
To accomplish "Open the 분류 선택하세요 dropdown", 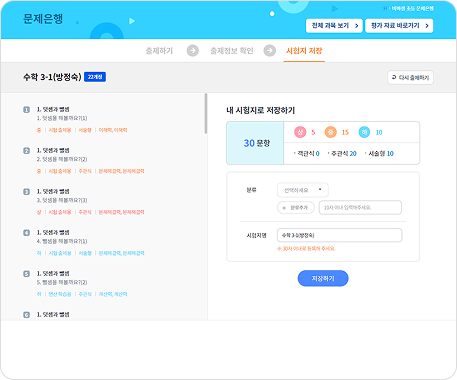I will pyautogui.click(x=303, y=190).
